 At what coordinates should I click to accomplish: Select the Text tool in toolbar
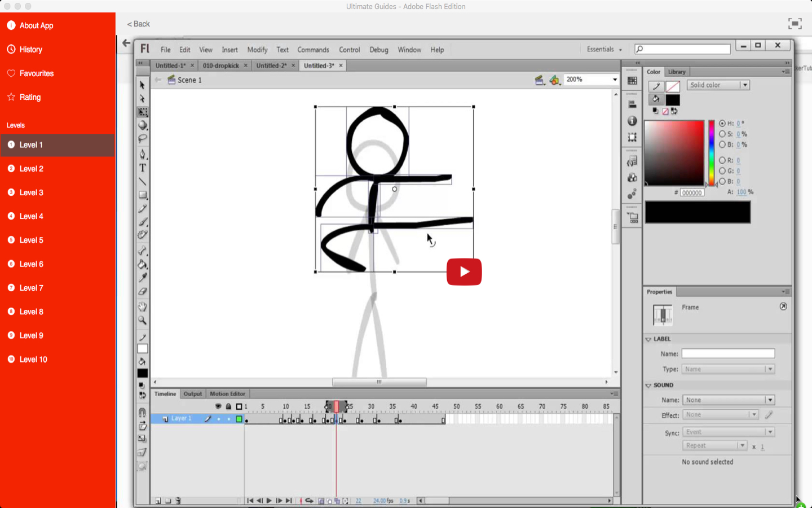(143, 168)
